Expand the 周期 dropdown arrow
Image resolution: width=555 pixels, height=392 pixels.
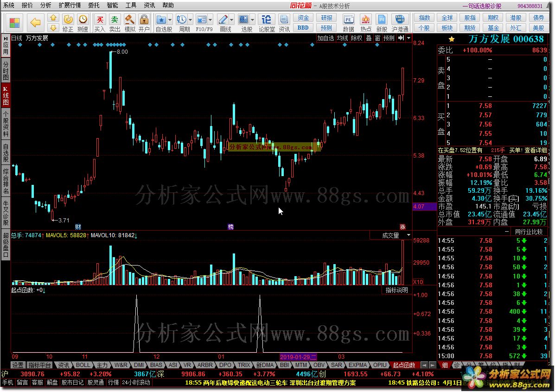[191, 20]
